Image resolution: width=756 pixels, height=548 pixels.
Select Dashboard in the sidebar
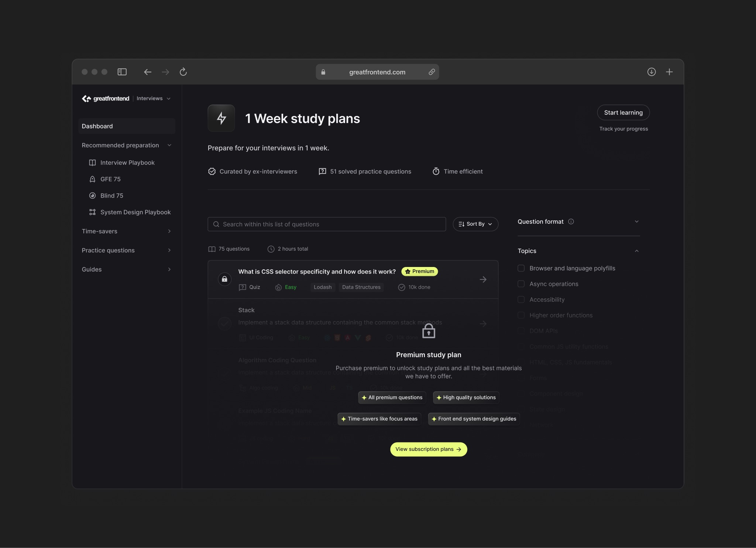(x=127, y=126)
